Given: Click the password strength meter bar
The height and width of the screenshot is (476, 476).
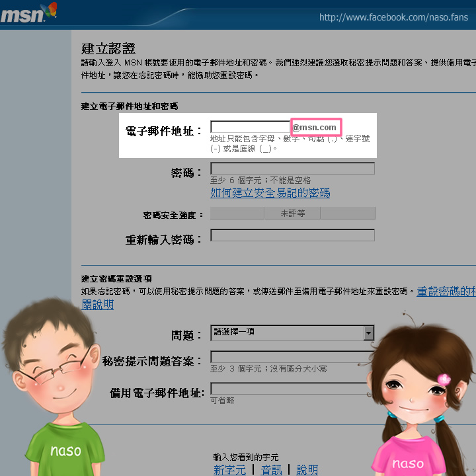Looking at the screenshot, I should [x=293, y=213].
